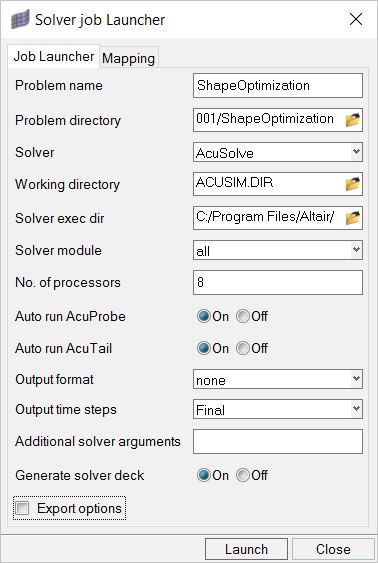Click the Problem name input field
Viewport: 378px width, 563px height.
(278, 85)
